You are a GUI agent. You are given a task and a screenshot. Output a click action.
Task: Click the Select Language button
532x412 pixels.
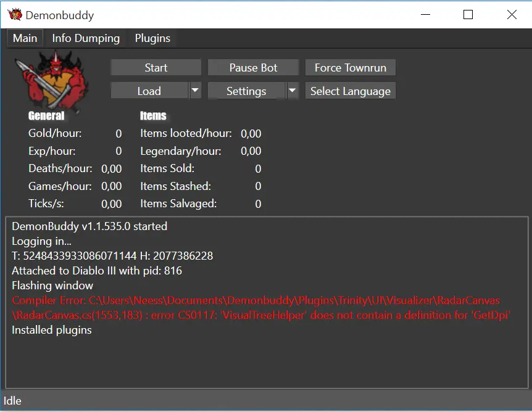tap(350, 91)
